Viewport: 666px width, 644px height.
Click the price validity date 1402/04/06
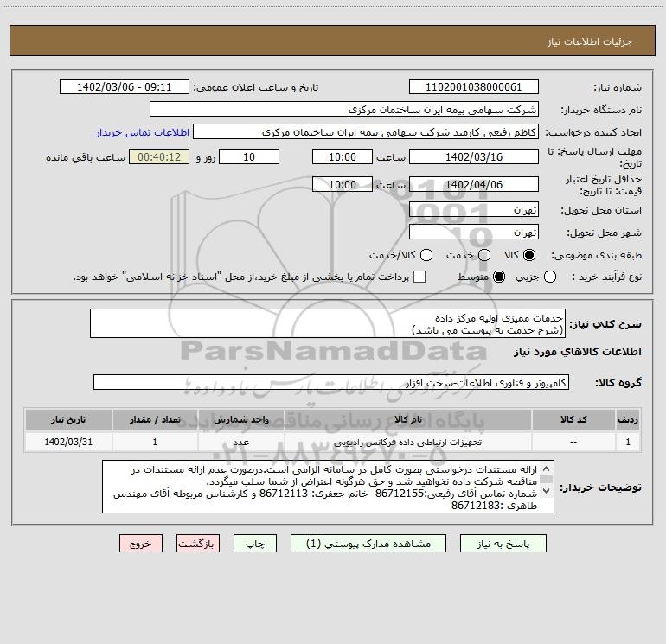click(474, 184)
